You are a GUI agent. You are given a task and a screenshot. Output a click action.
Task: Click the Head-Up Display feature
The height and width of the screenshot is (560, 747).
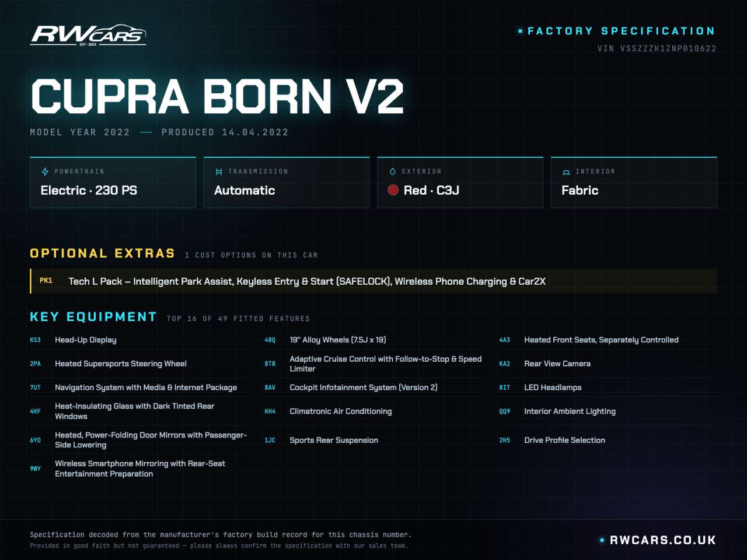[x=86, y=340]
